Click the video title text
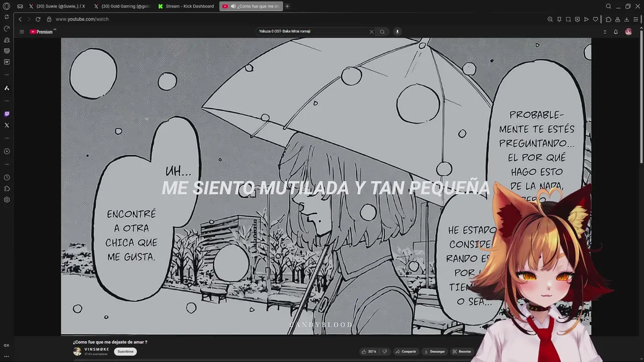The width and height of the screenshot is (644, 362). [110, 342]
